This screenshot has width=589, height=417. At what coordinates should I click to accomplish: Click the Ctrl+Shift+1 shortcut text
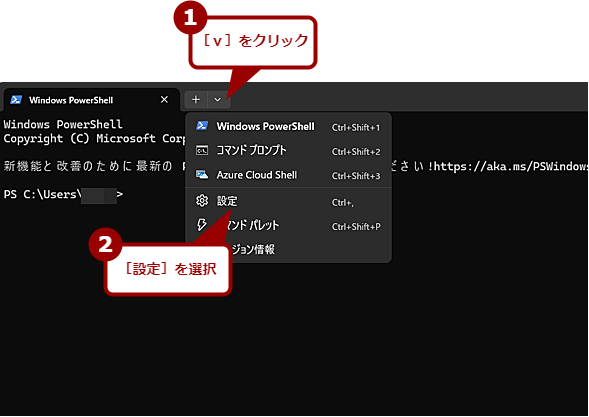356,128
